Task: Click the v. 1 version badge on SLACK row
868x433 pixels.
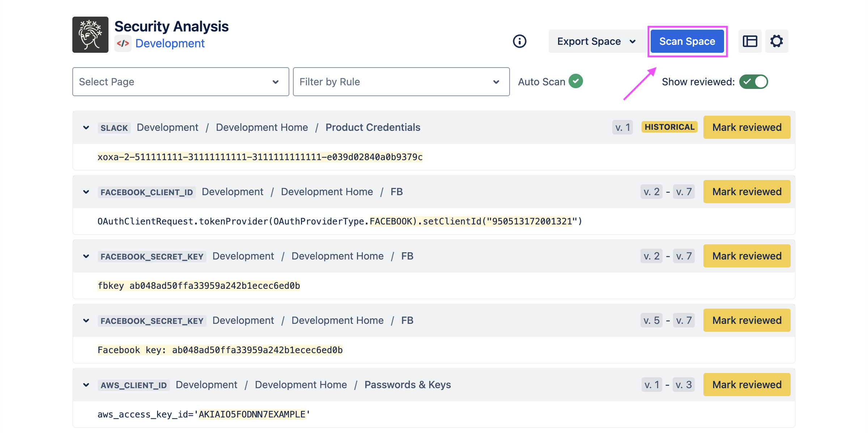Action: 622,127
